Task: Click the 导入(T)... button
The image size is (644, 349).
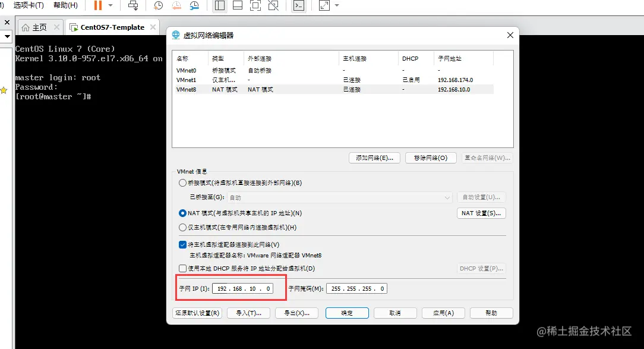Action: click(248, 313)
